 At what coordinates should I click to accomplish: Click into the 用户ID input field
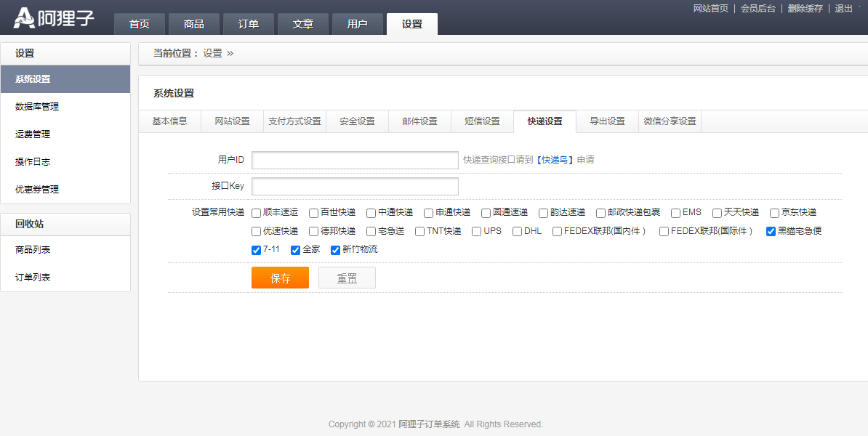click(355, 160)
